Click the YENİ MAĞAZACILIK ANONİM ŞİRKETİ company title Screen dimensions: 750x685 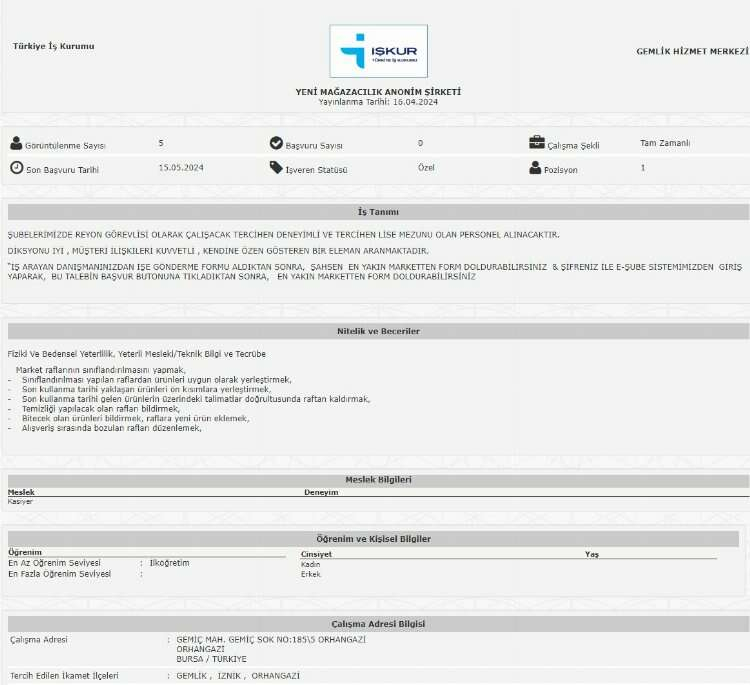(x=378, y=92)
